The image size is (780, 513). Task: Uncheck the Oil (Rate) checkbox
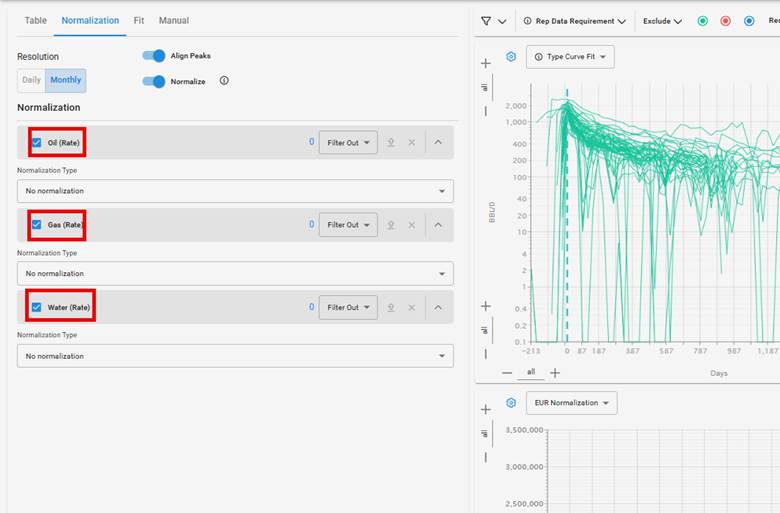tap(37, 143)
